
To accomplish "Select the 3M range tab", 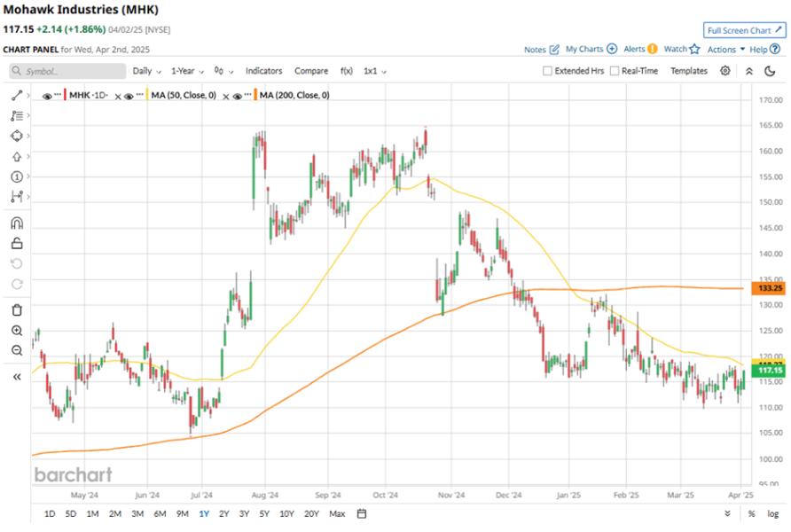I will tap(137, 513).
